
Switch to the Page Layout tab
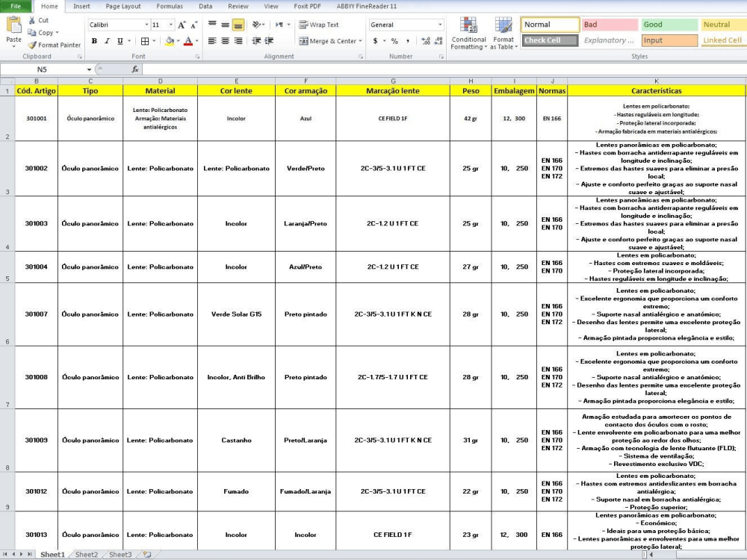click(x=123, y=6)
